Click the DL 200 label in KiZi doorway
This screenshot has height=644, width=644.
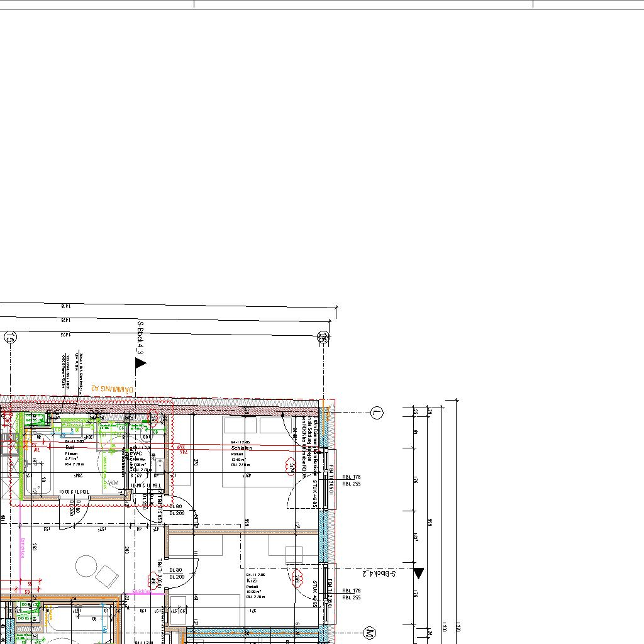pyautogui.click(x=177, y=577)
